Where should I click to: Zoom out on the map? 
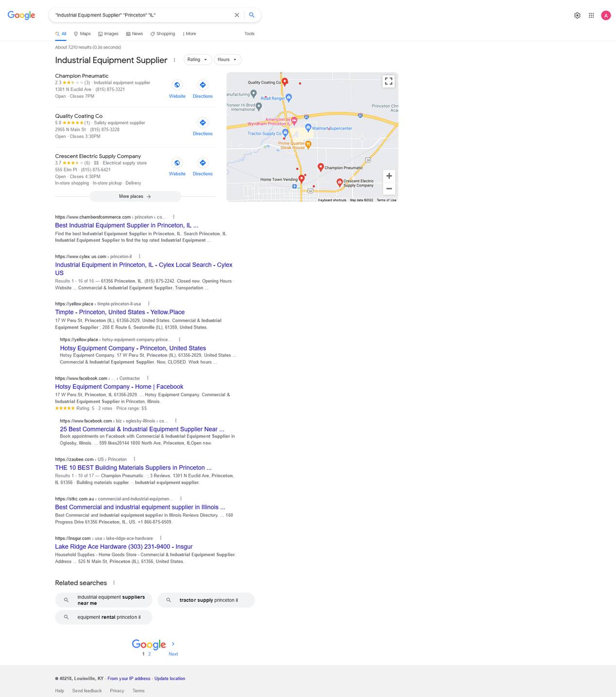coord(389,189)
